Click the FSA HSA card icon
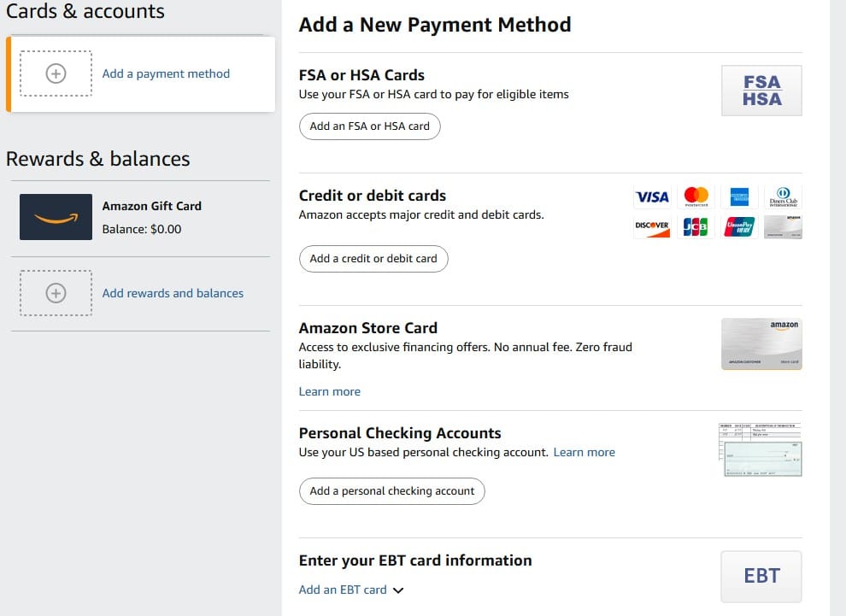 (761, 91)
